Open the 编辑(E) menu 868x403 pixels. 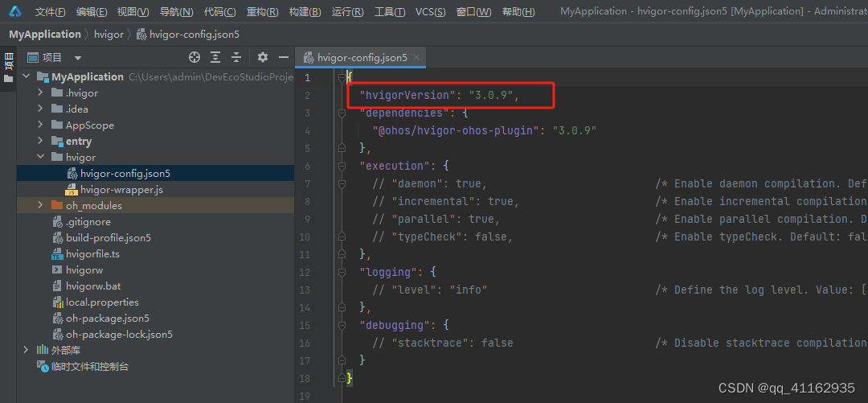pos(92,11)
